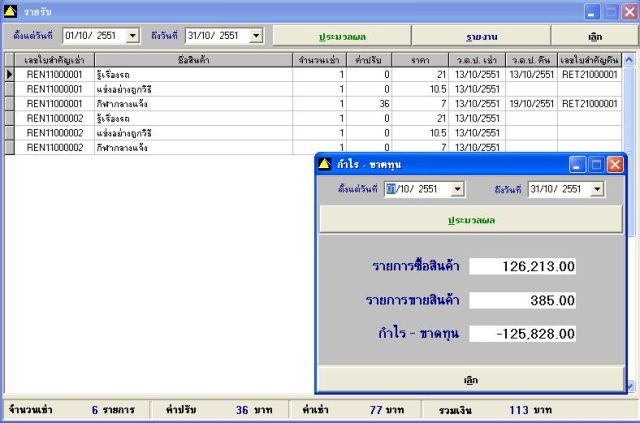This screenshot has height=423, width=640.
Task: Close the กำไร - ขาดทุน dialog window
Action: 615,165
